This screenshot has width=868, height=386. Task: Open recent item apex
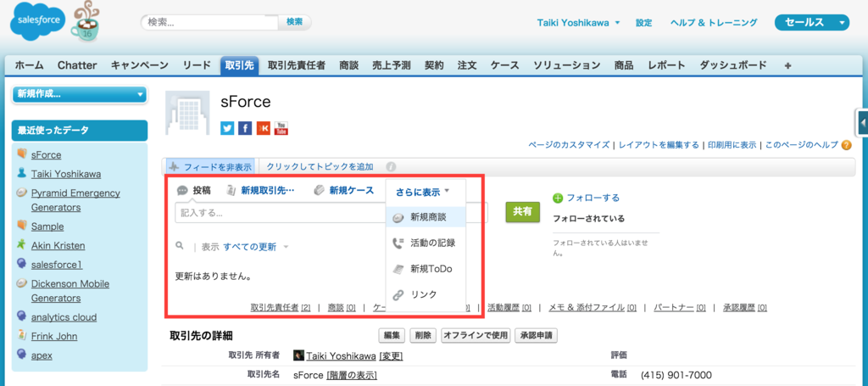(x=42, y=355)
